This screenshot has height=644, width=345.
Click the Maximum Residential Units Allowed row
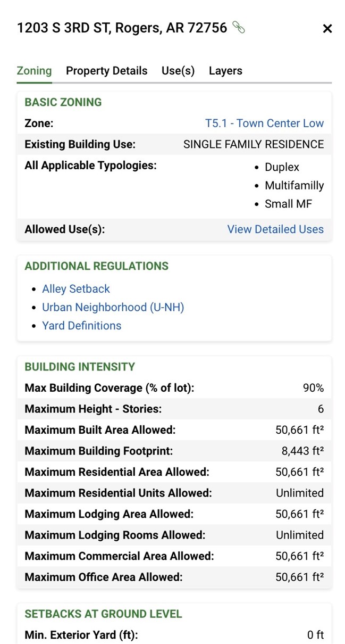173,493
